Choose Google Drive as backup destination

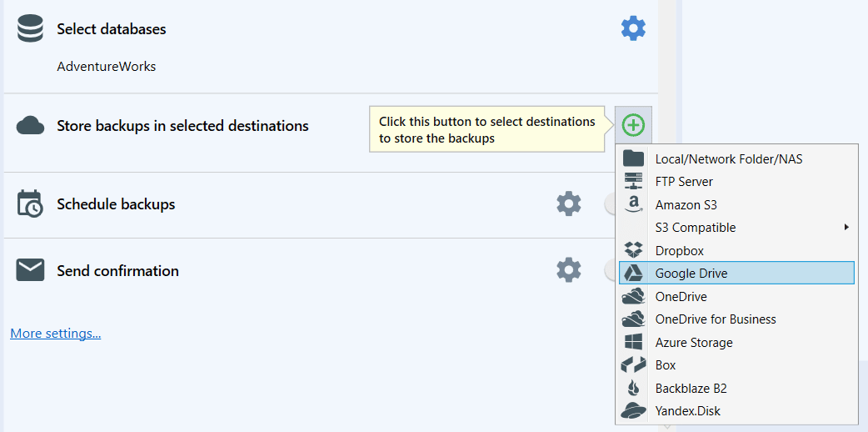pos(737,274)
